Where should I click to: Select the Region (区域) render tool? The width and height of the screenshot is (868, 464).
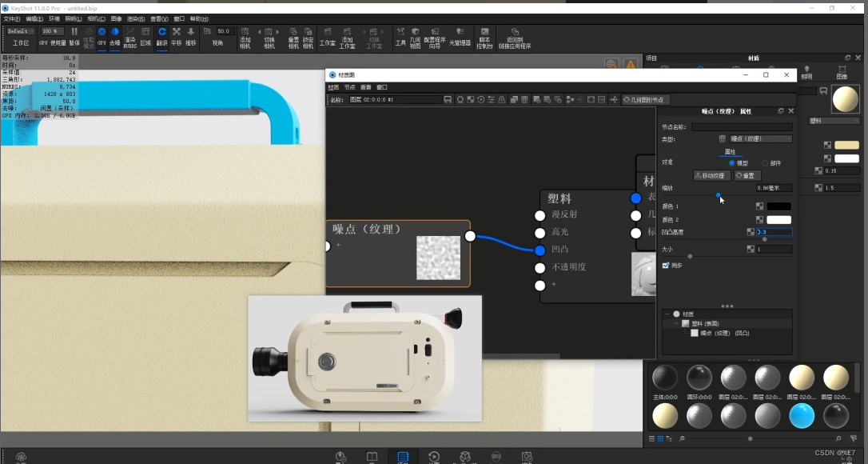[x=145, y=37]
